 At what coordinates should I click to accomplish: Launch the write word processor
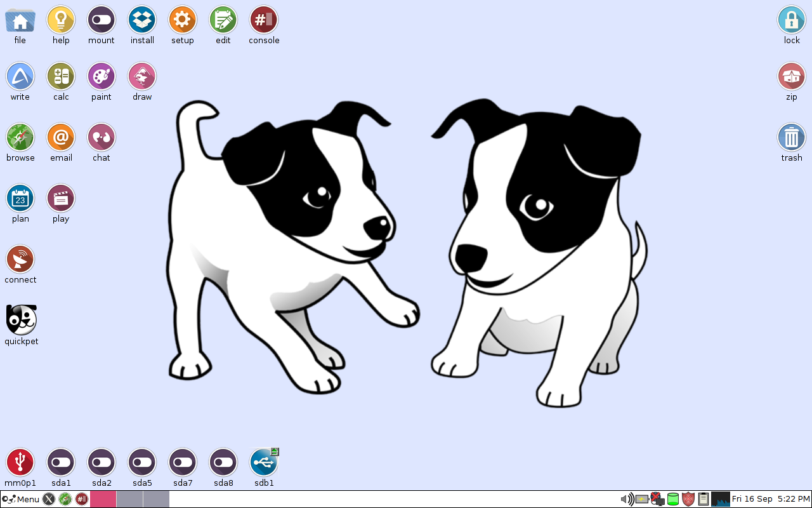[x=20, y=77]
